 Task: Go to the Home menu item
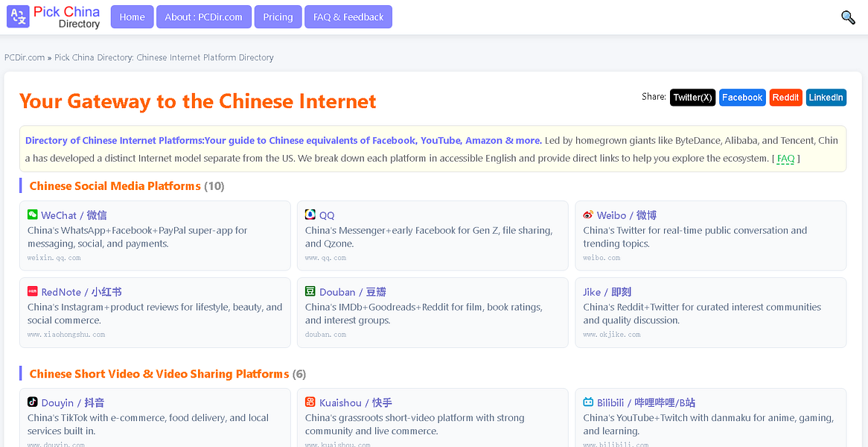pyautogui.click(x=133, y=17)
